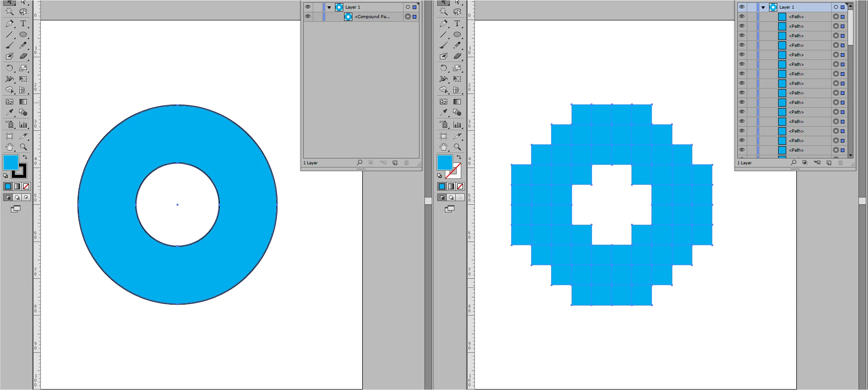This screenshot has width=868, height=390.
Task: Choose the Artboard tool in the right window
Action: click(444, 136)
